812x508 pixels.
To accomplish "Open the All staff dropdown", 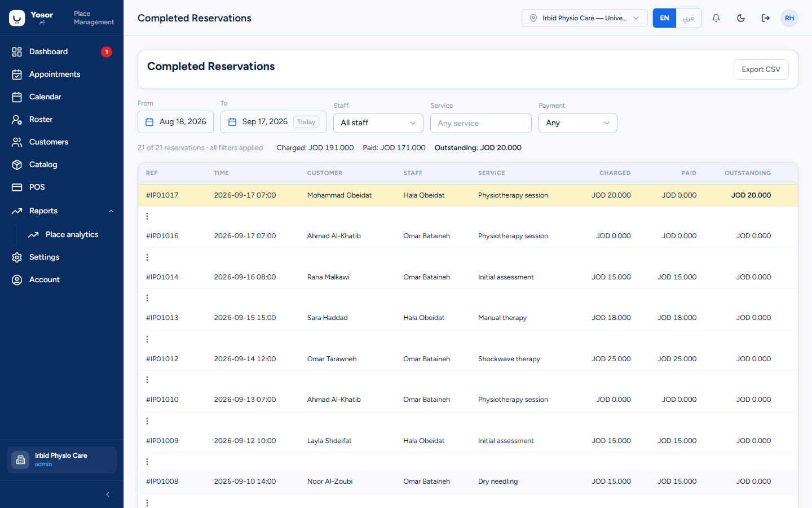I will tap(378, 123).
